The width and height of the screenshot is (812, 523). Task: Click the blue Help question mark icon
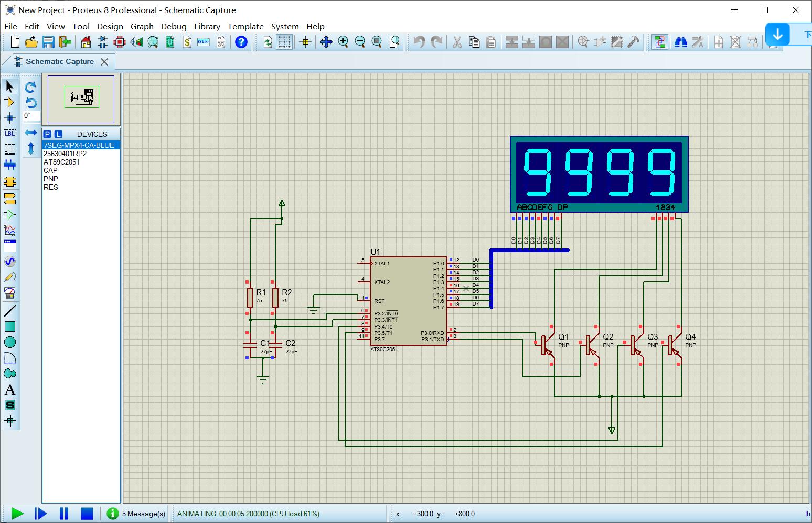tap(241, 42)
